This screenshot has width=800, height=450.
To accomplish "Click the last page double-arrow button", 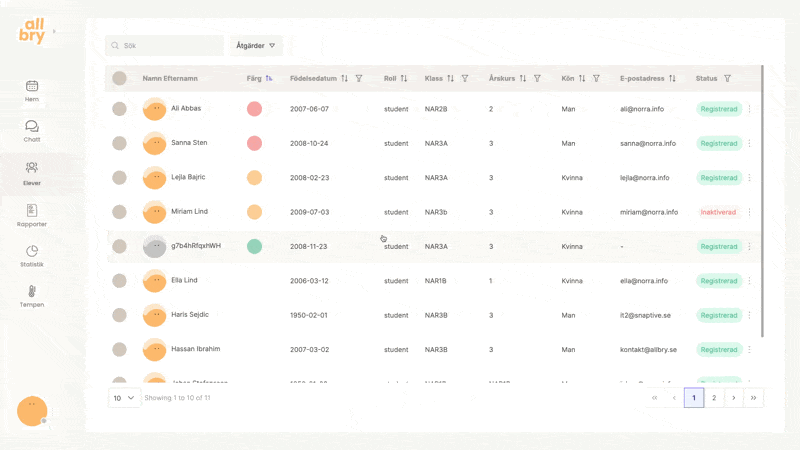I will pyautogui.click(x=754, y=398).
